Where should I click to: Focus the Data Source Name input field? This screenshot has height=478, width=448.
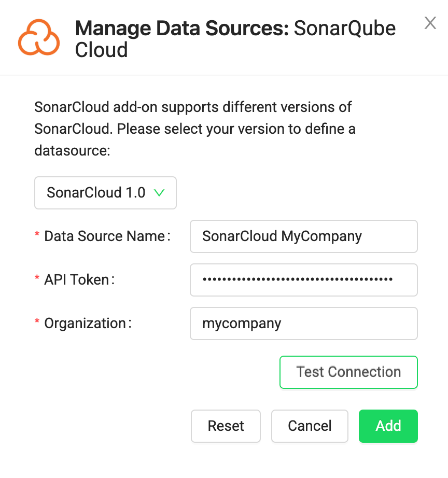click(303, 236)
